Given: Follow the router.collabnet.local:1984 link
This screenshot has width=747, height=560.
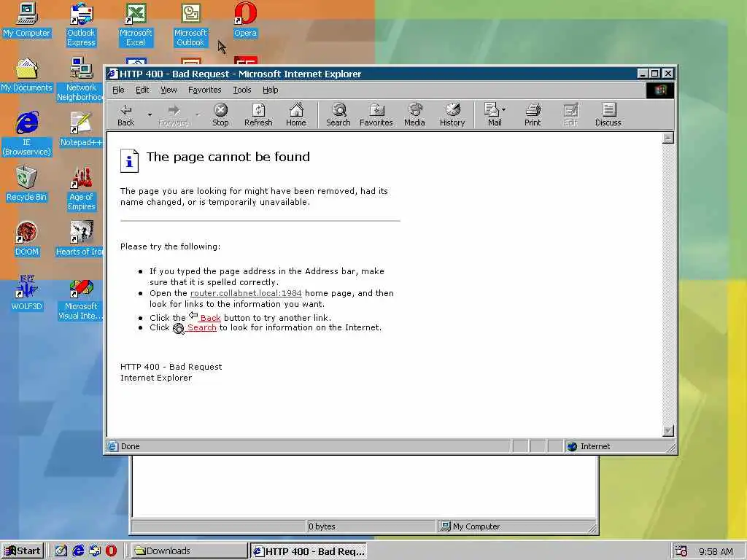Looking at the screenshot, I should click(246, 293).
